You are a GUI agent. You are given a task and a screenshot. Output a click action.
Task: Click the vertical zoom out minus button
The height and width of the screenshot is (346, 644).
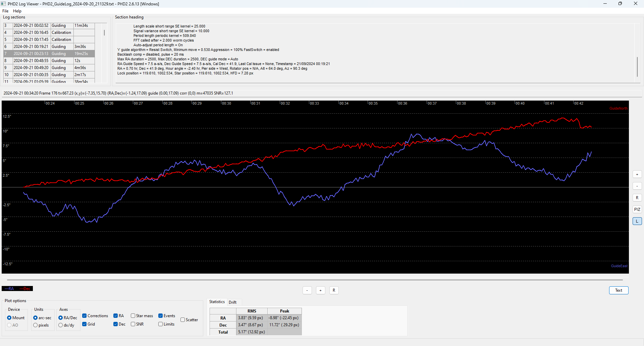click(x=637, y=186)
